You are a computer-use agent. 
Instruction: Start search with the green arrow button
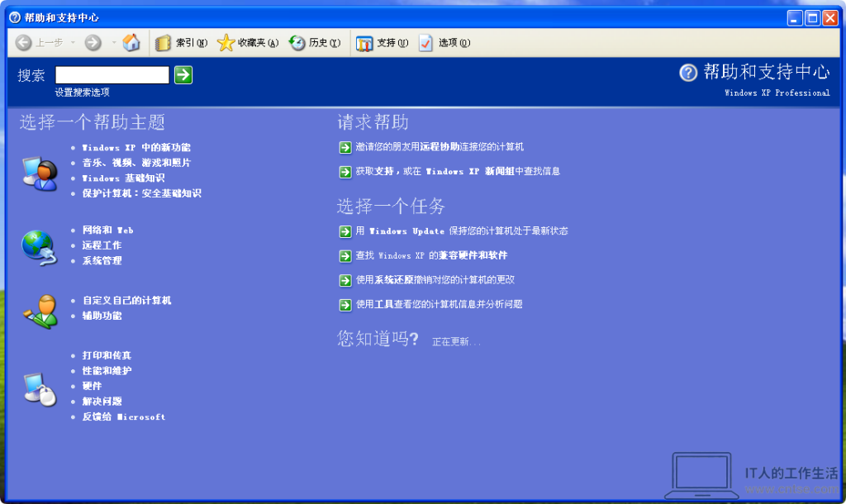pos(183,75)
